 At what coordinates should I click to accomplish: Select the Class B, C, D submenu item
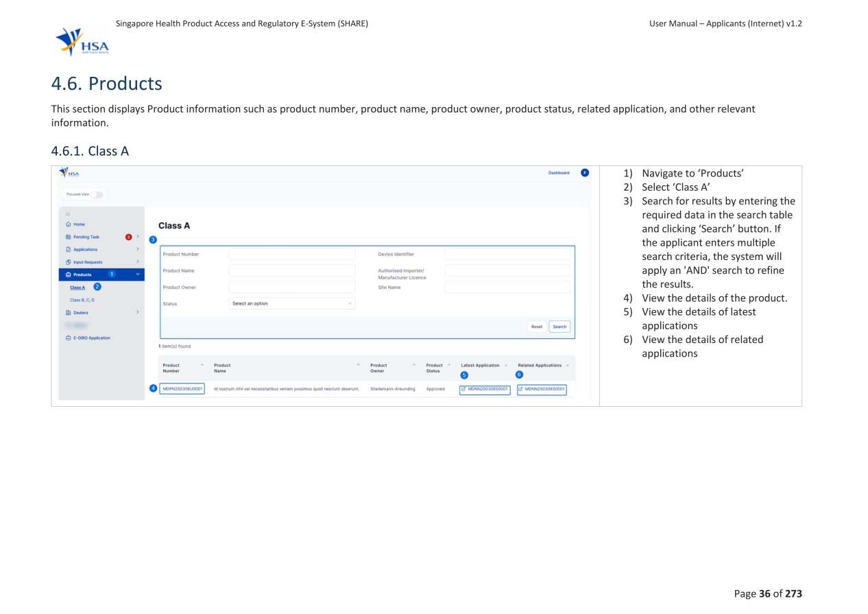click(x=83, y=300)
